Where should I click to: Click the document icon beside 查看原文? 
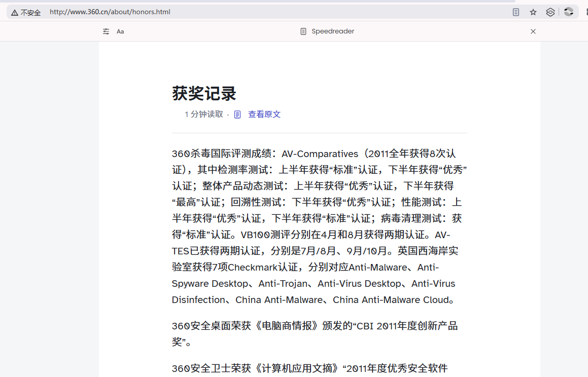[237, 114]
